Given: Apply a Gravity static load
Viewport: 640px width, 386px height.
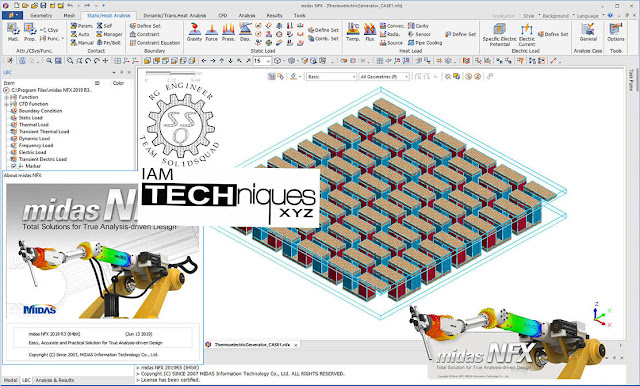Looking at the screenshot, I should click(x=194, y=32).
